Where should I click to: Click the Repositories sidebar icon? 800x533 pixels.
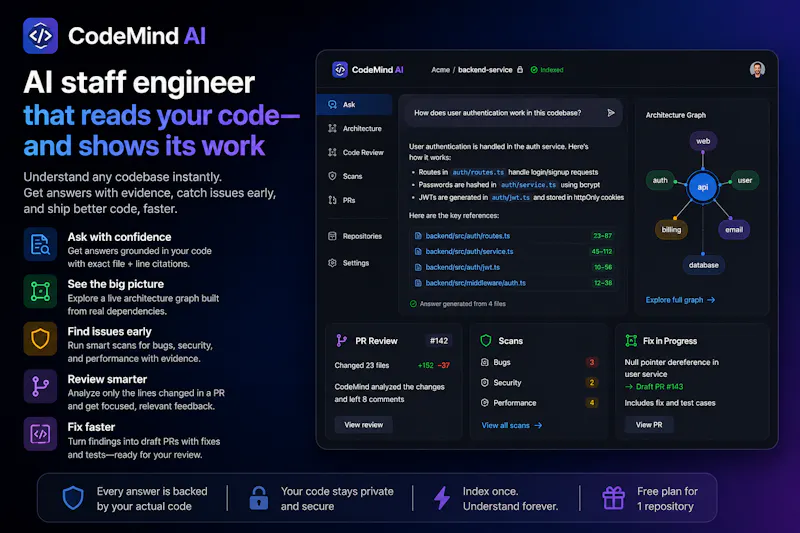[x=332, y=236]
